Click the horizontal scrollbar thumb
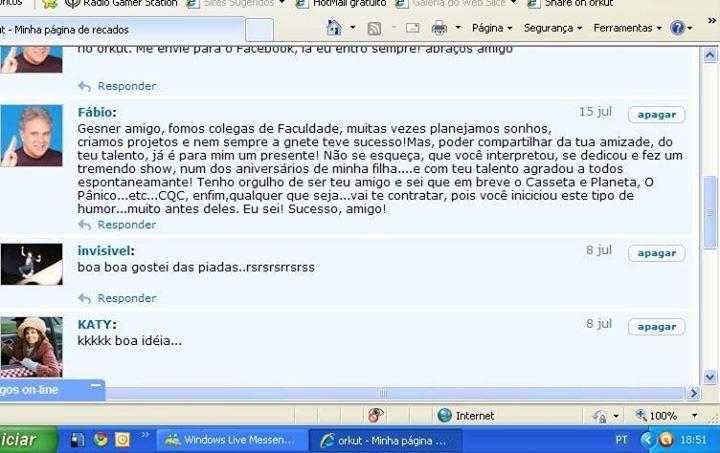The width and height of the screenshot is (720, 453). [383, 393]
